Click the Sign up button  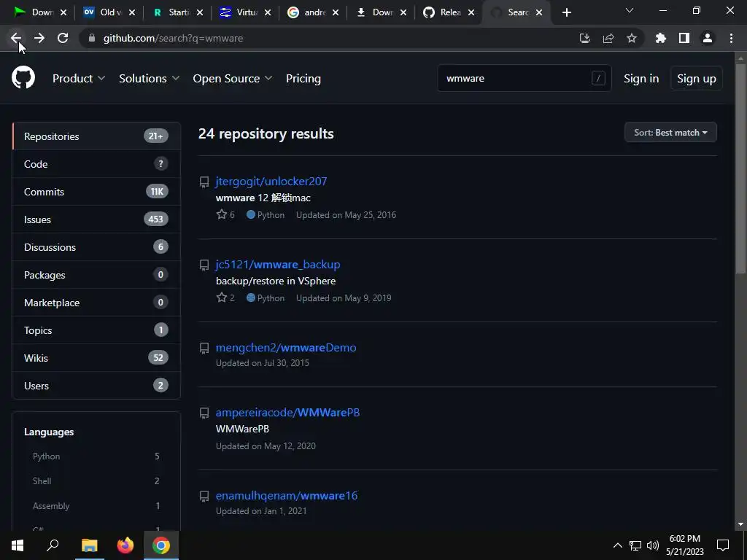click(x=697, y=78)
